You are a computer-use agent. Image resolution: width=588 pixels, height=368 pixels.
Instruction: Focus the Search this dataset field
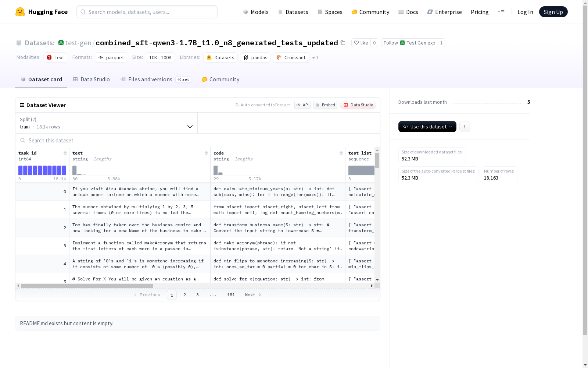click(x=198, y=140)
